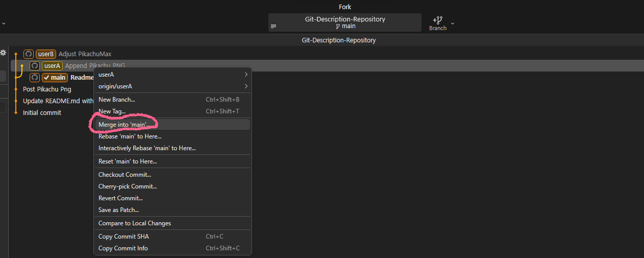Select the Initial commit row

42,113
